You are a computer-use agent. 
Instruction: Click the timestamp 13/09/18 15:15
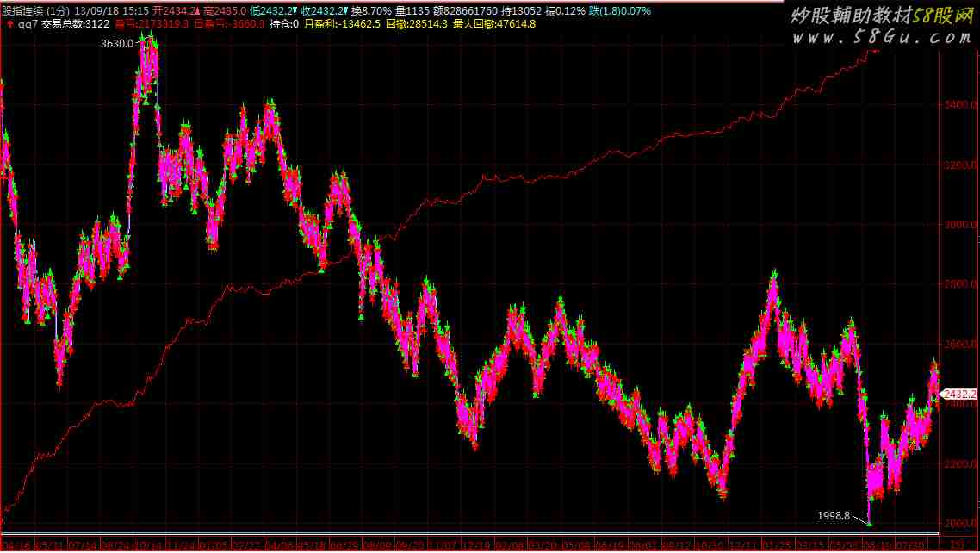coord(111,11)
